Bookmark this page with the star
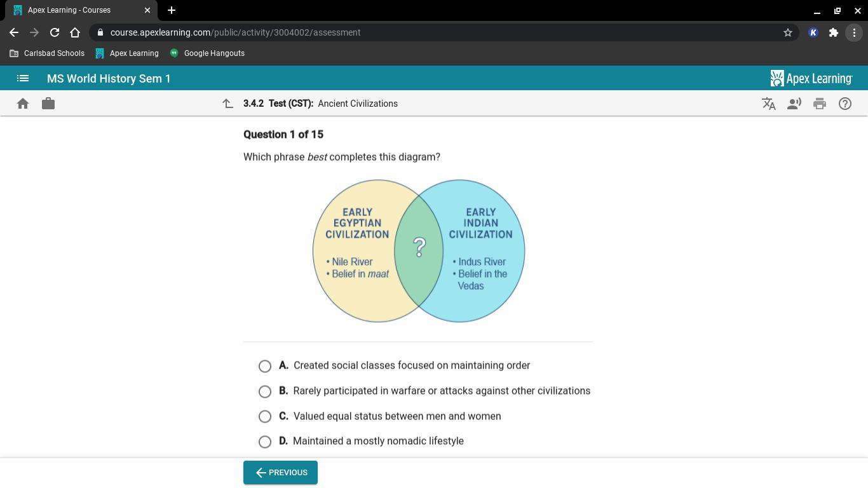Screen dimensions: 868x488 (x=788, y=32)
